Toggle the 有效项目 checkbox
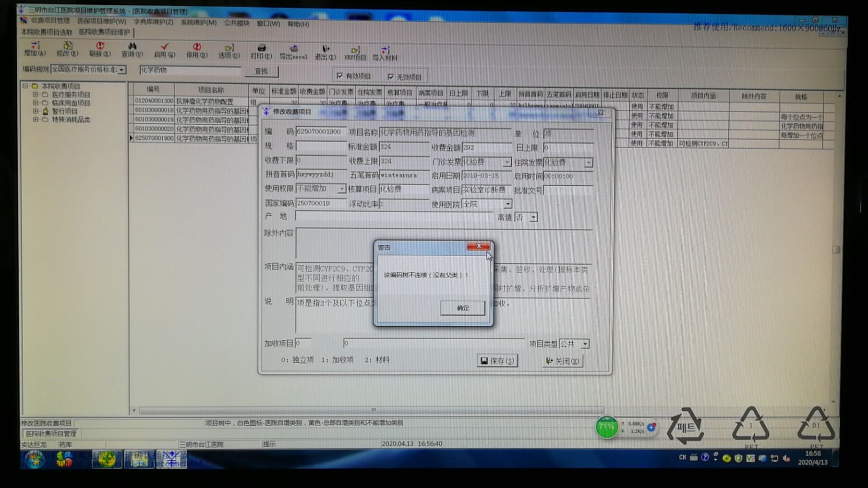868x488 pixels. click(x=340, y=76)
